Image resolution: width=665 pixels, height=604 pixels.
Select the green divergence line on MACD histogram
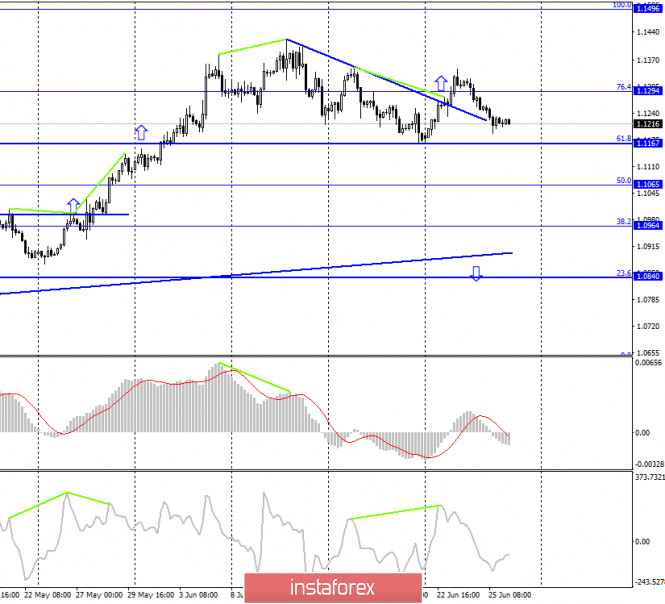254,377
